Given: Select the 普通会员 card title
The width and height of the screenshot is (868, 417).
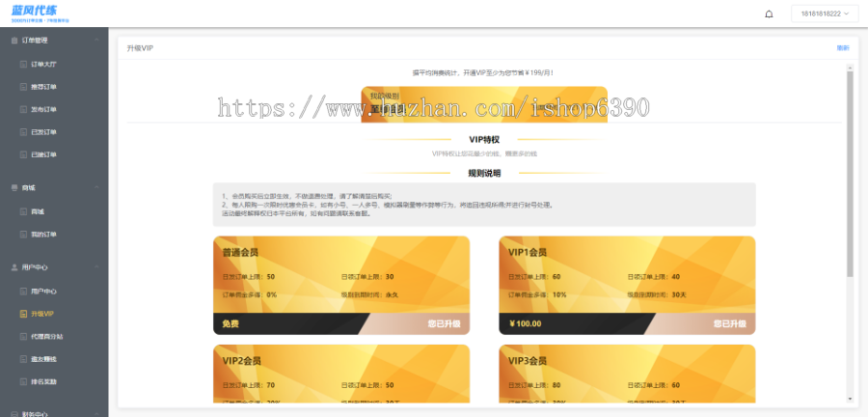Looking at the screenshot, I should (x=240, y=253).
